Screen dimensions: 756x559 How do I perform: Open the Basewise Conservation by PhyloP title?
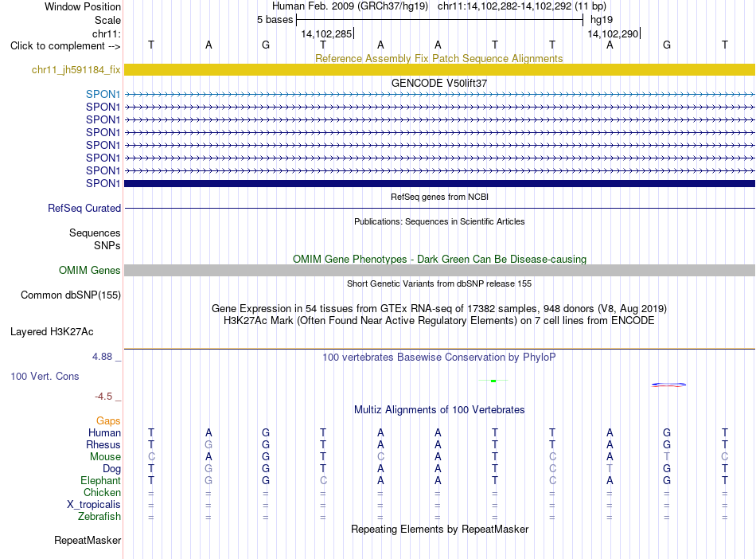tap(439, 358)
